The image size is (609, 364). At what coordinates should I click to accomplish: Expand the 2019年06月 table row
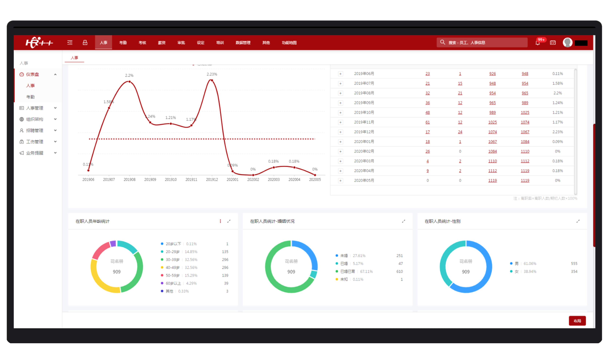(x=340, y=74)
